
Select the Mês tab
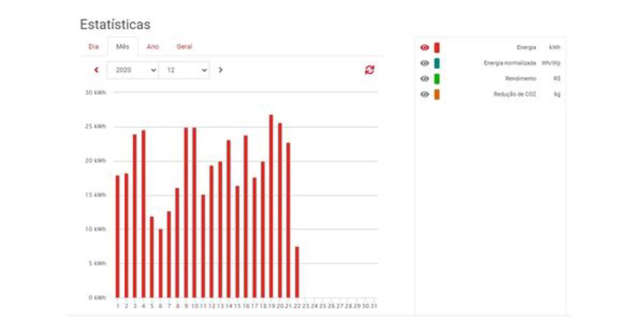coord(123,47)
